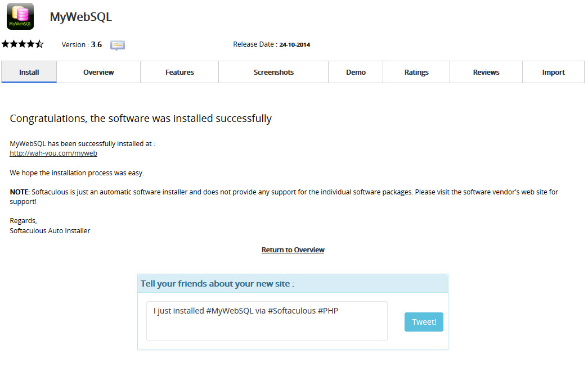
Task: Select the Import tab
Action: [x=553, y=72]
